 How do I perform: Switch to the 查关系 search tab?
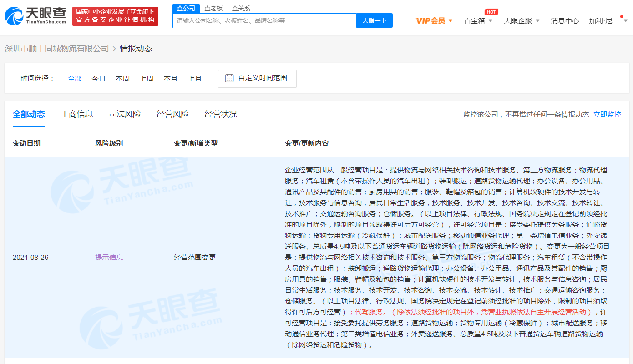[x=241, y=8]
